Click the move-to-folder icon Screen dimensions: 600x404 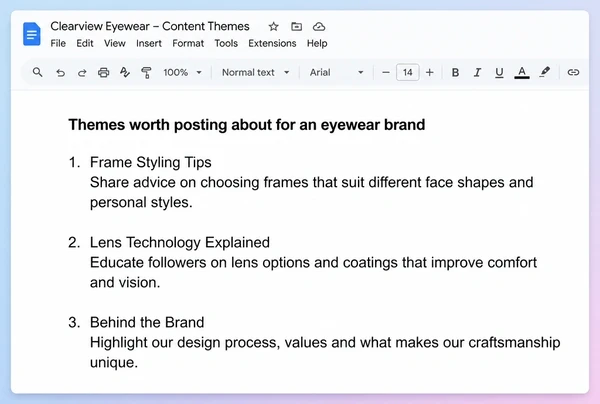[x=297, y=26]
